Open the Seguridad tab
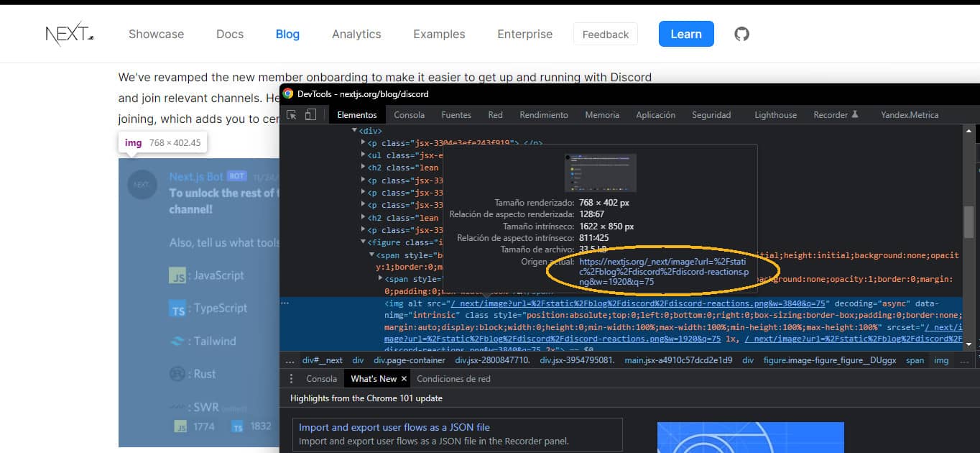Image resolution: width=980 pixels, height=453 pixels. pyautogui.click(x=711, y=114)
